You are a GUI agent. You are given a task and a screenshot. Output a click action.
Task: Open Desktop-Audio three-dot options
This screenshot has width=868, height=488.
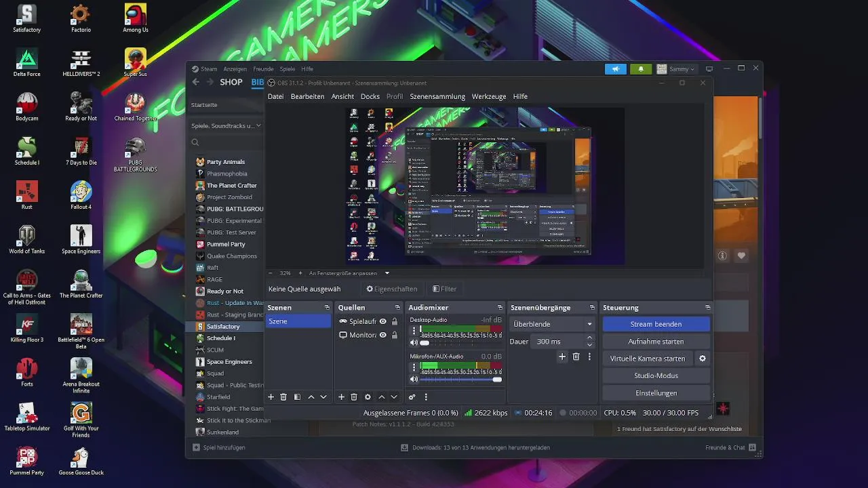click(x=414, y=331)
